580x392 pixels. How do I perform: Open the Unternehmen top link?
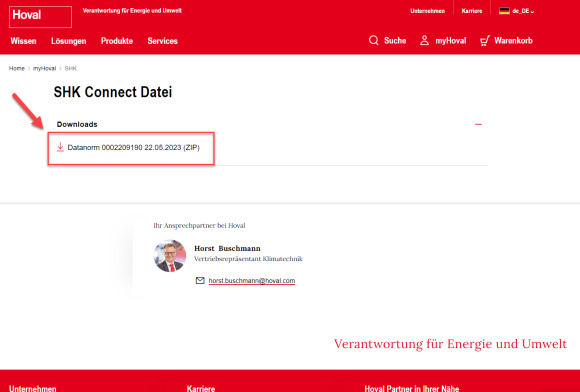click(x=428, y=11)
